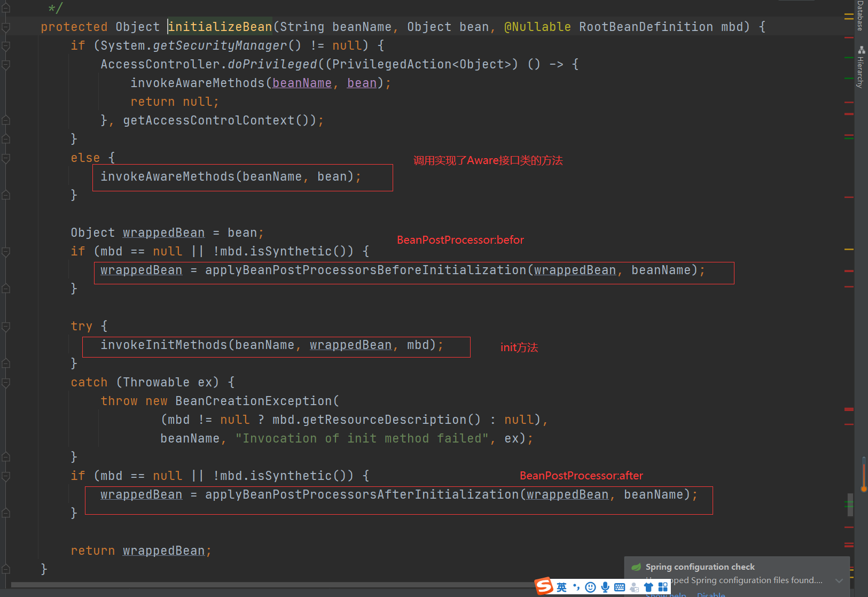This screenshot has width=868, height=597.
Task: Collapse the catch (Throwable ex) fold
Action: pyautogui.click(x=6, y=383)
